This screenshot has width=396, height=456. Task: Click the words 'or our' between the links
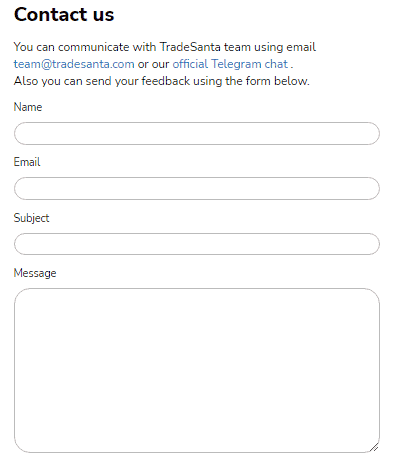coord(153,64)
